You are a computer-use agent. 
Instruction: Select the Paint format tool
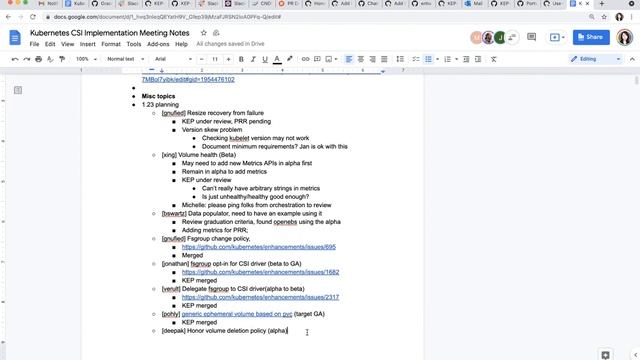click(62, 59)
